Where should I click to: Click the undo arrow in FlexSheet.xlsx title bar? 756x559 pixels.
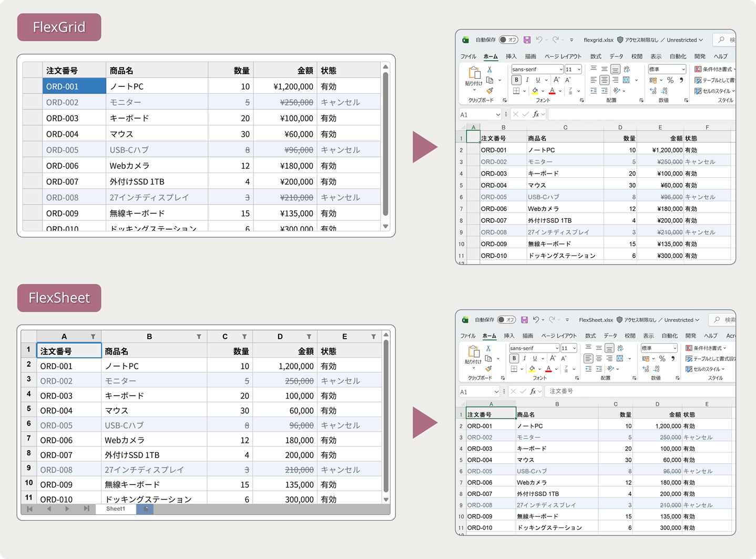click(536, 320)
